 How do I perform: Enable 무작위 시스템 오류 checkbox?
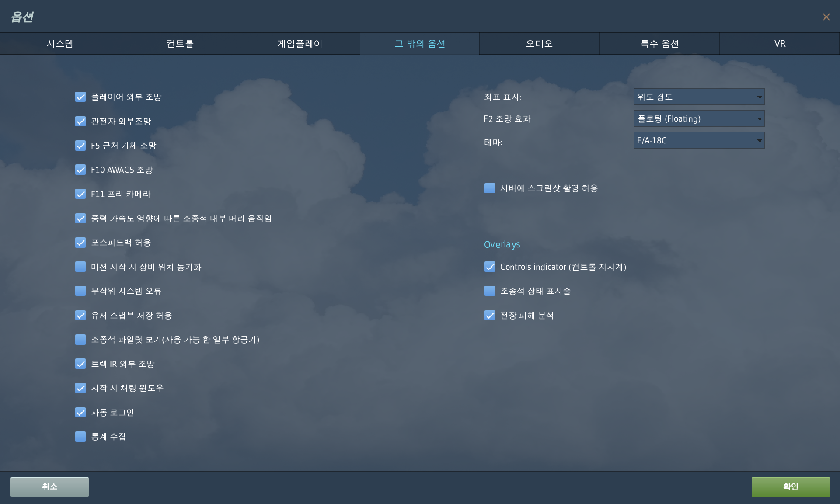point(80,291)
